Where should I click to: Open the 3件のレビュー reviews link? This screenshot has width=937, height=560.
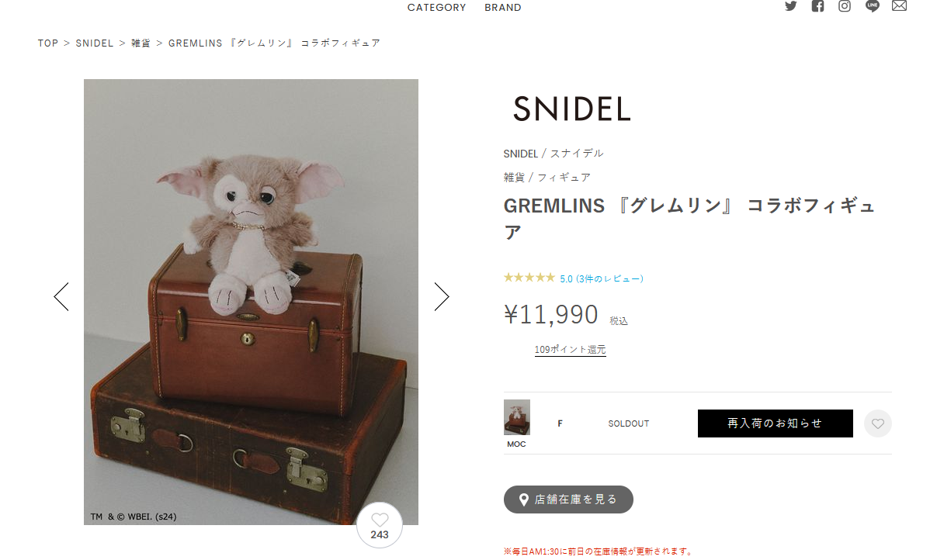click(610, 279)
